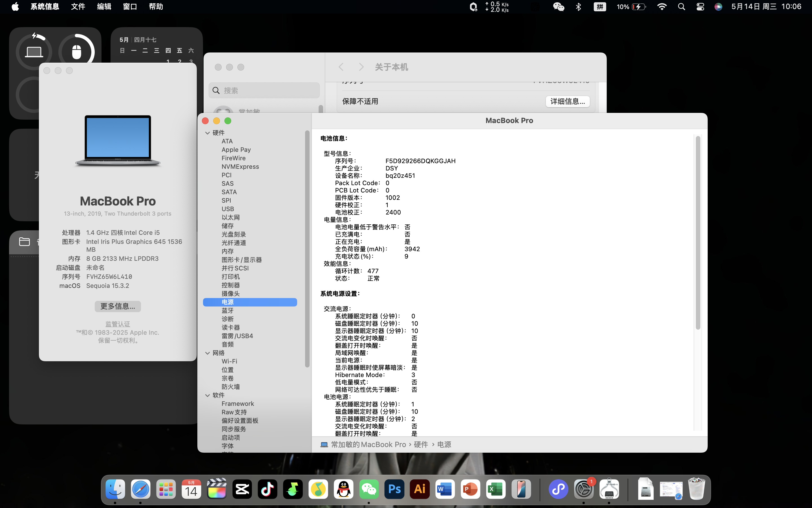Click battery status 10% indicator
812x508 pixels.
click(631, 7)
